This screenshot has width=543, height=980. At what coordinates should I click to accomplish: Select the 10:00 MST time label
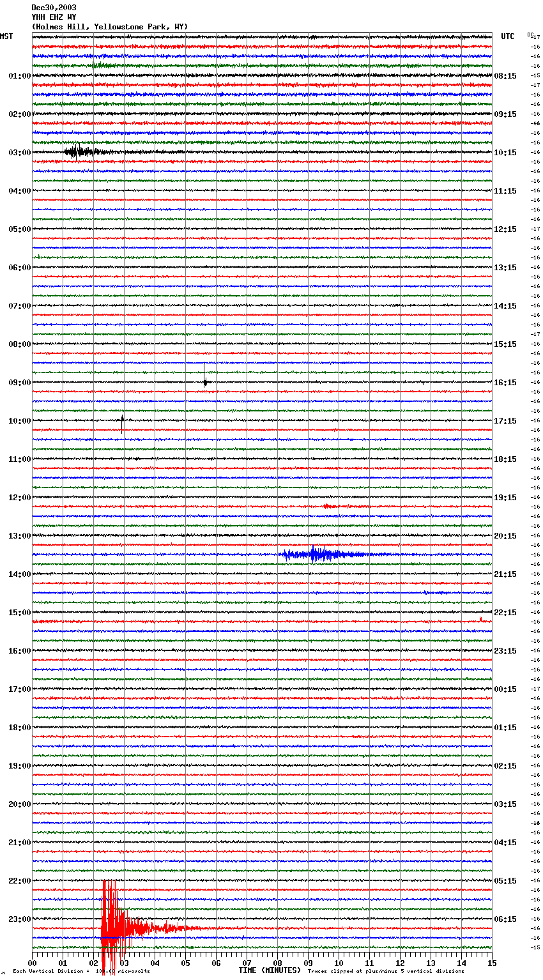click(x=20, y=421)
